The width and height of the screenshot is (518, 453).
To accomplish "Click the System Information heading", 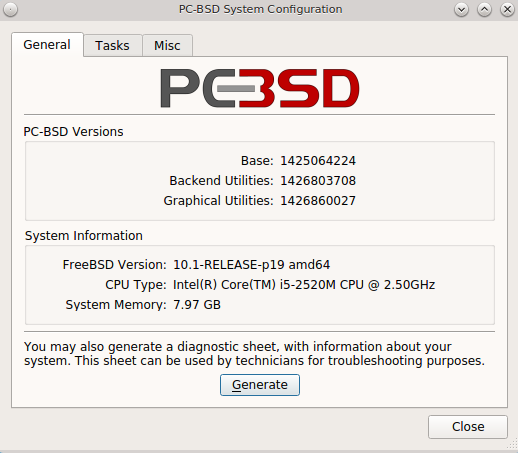I will (84, 236).
